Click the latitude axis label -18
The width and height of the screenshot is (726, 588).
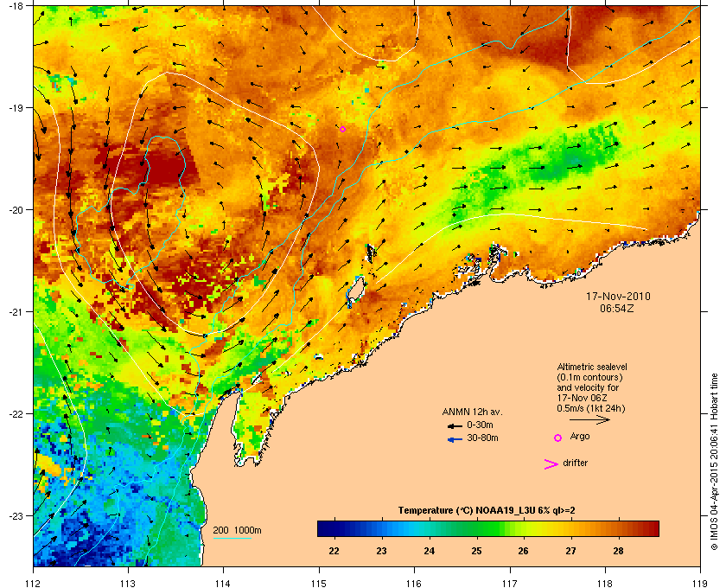[x=16, y=5]
